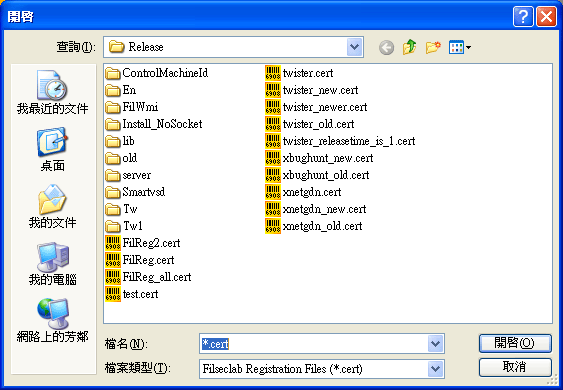This screenshot has height=390, width=563.
Task: Open 網路上的芳鄰 in places bar
Action: coord(52,320)
